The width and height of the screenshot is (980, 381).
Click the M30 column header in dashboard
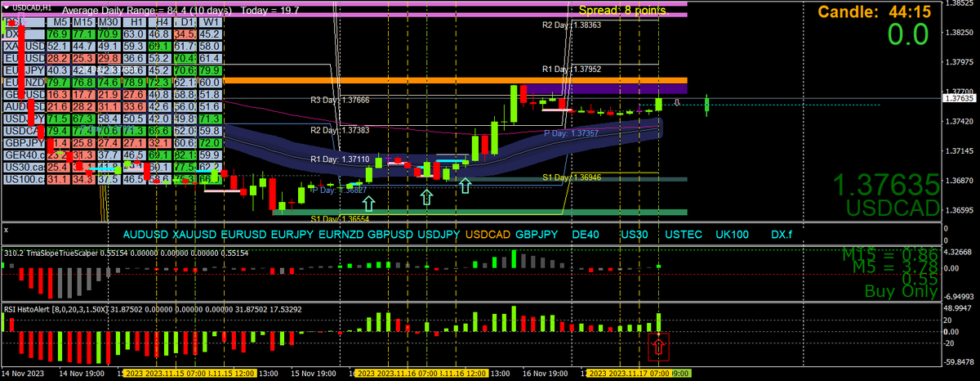tap(108, 21)
